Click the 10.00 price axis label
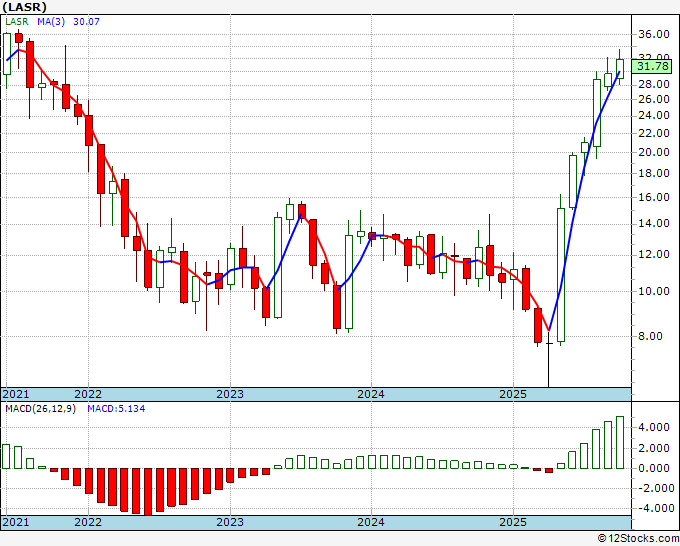Screen dimensions: 680x546 tap(654, 291)
